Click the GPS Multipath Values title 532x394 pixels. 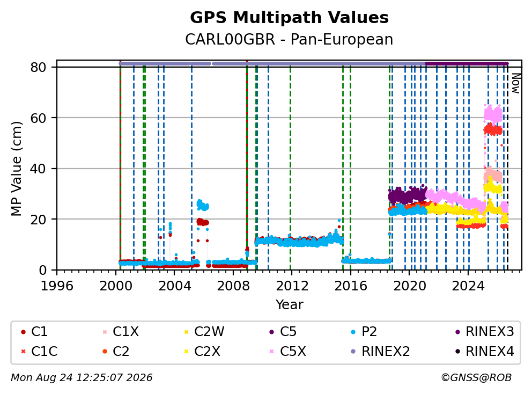point(289,18)
